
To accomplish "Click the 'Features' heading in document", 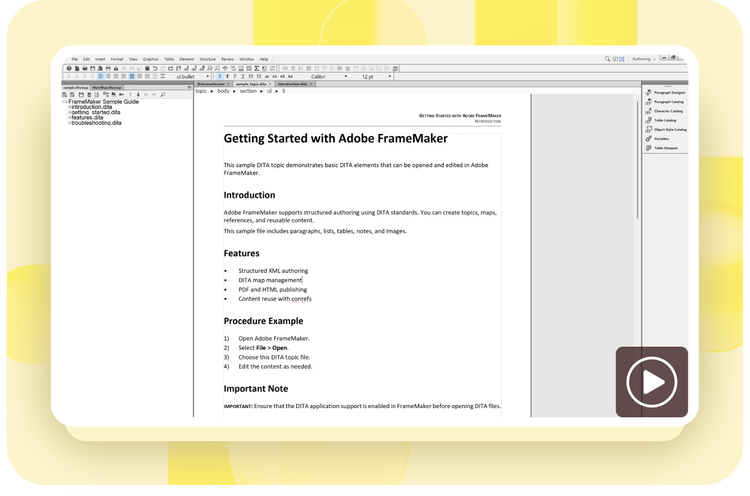I will click(x=241, y=254).
